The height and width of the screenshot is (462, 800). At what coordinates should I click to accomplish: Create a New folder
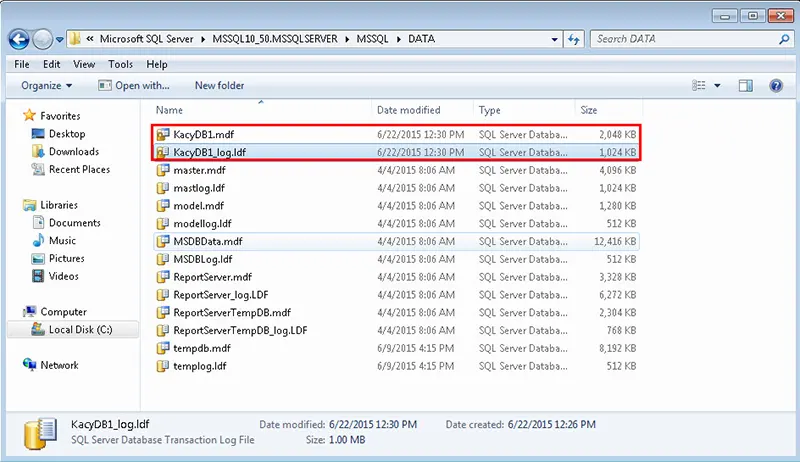(219, 86)
